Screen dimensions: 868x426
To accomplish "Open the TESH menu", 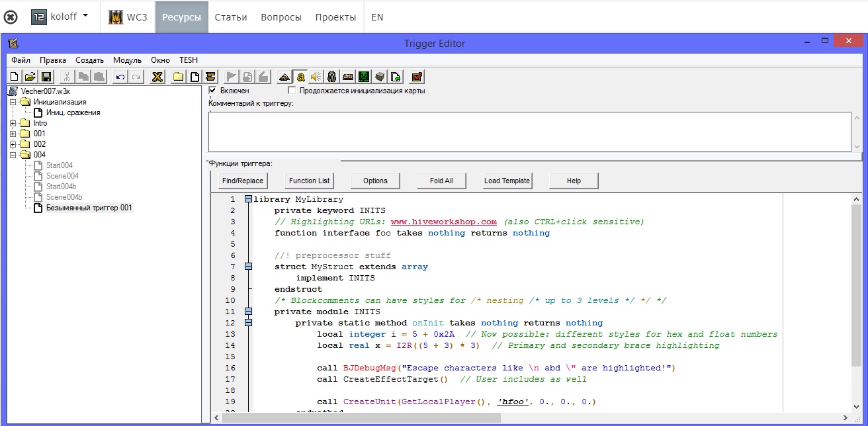I will click(189, 60).
